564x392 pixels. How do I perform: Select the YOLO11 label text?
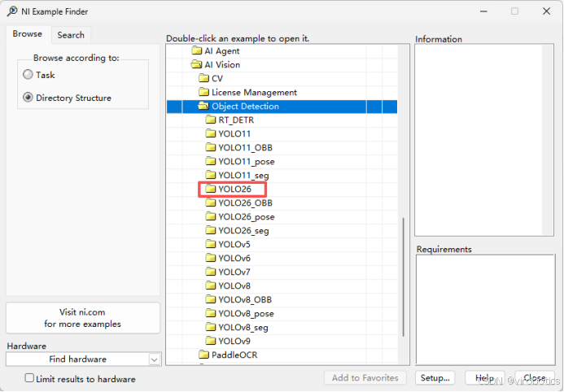click(234, 133)
